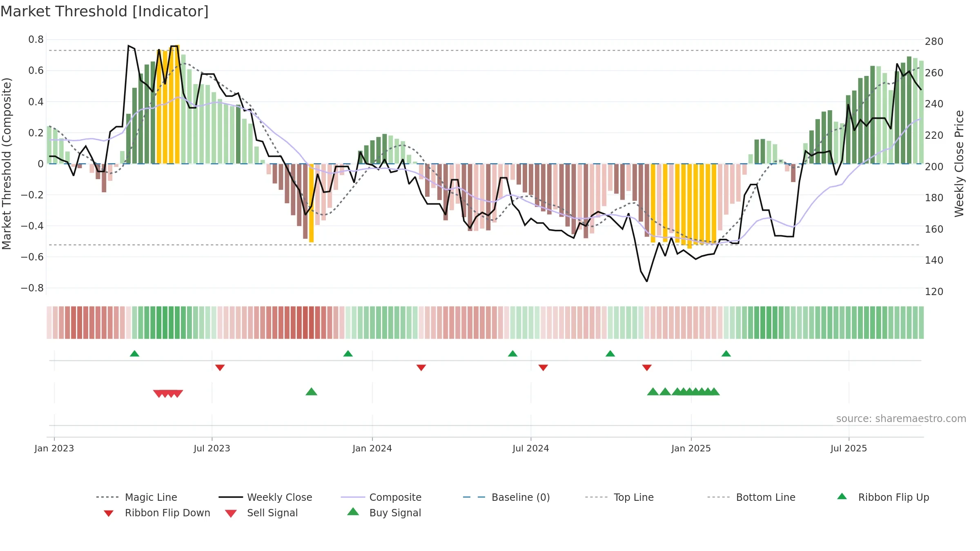Click the Jul 2023 x-axis label
This screenshot has height=551, width=980.
coord(212,448)
